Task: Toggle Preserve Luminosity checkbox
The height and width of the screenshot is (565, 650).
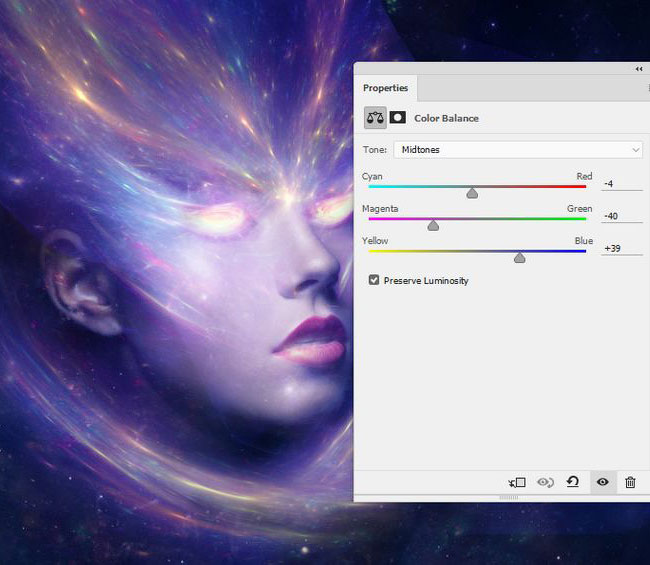Action: (x=374, y=280)
